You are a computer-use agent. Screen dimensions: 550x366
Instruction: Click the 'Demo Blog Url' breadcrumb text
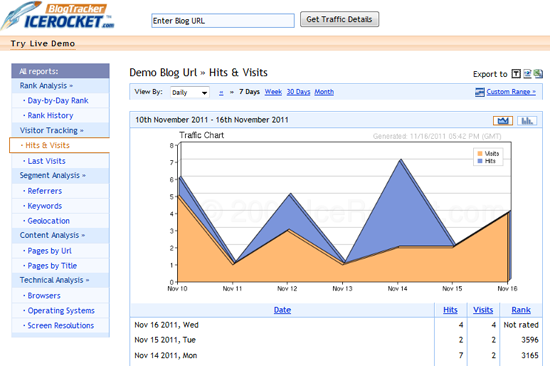click(163, 73)
